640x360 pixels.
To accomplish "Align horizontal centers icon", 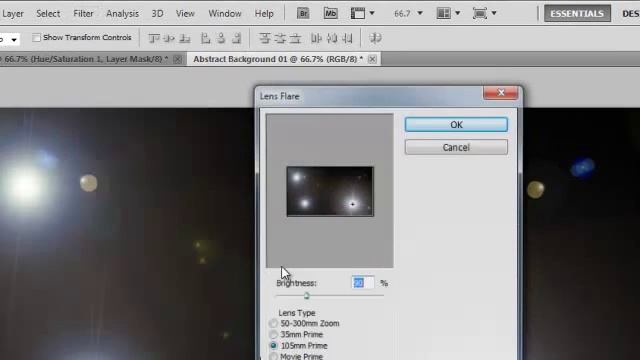I will (x=221, y=38).
